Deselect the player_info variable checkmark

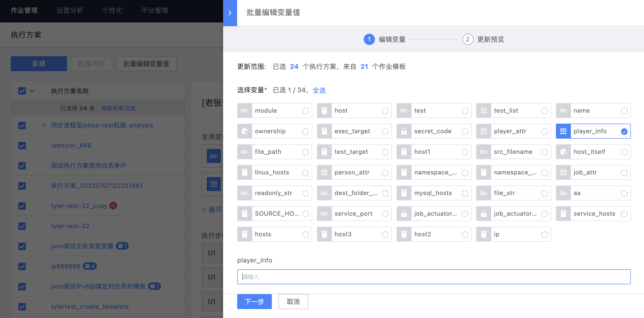[624, 131]
